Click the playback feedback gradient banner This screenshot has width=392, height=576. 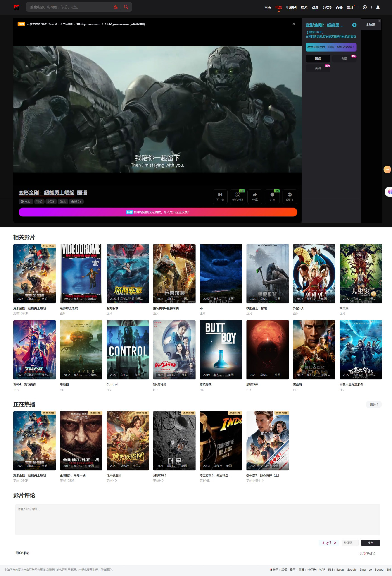coord(158,212)
